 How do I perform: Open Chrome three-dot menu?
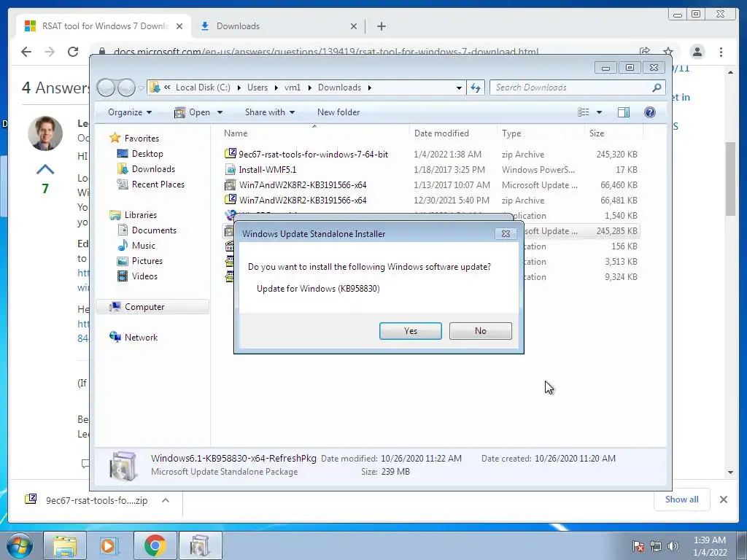pos(721,52)
